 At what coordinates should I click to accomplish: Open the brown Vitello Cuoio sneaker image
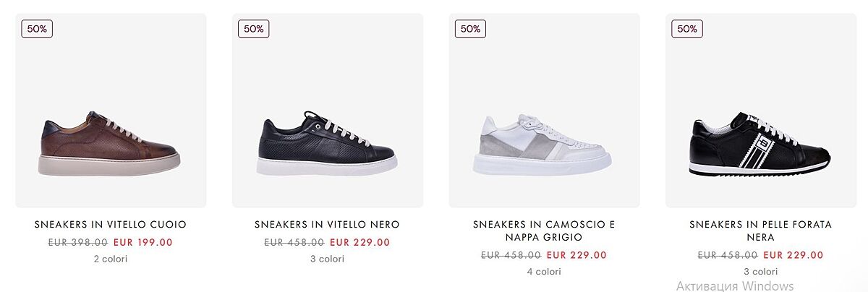(x=111, y=142)
